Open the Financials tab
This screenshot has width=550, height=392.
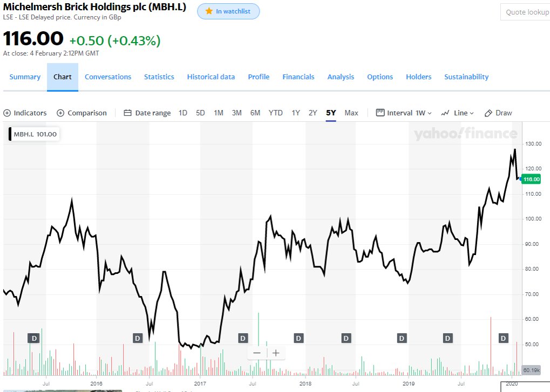pyautogui.click(x=298, y=77)
